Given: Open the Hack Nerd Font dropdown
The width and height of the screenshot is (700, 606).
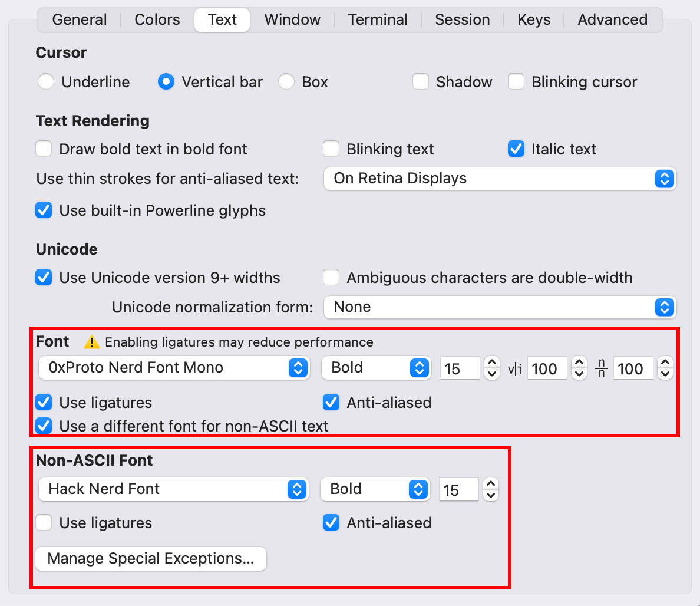Looking at the screenshot, I should point(173,489).
